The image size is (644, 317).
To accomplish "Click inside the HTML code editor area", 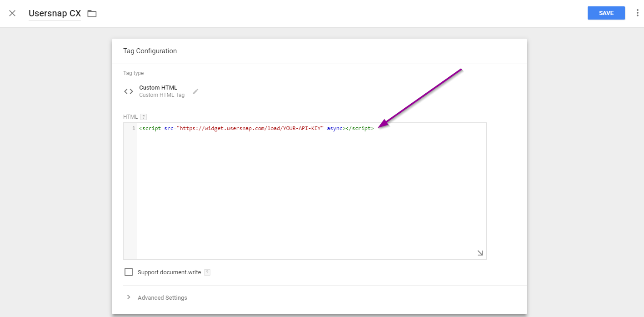I will pyautogui.click(x=311, y=191).
